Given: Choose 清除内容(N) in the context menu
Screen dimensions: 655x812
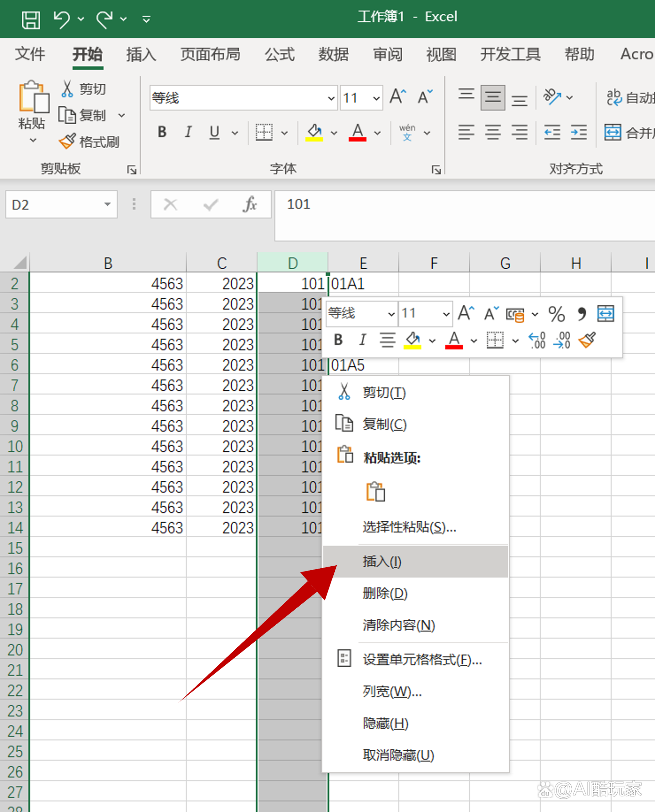Looking at the screenshot, I should 415,625.
